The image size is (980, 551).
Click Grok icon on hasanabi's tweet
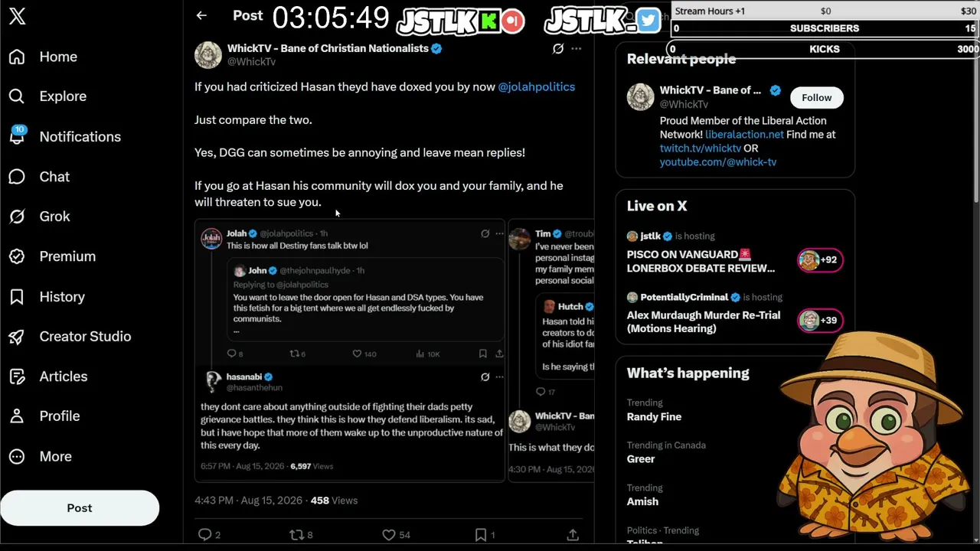click(x=485, y=377)
